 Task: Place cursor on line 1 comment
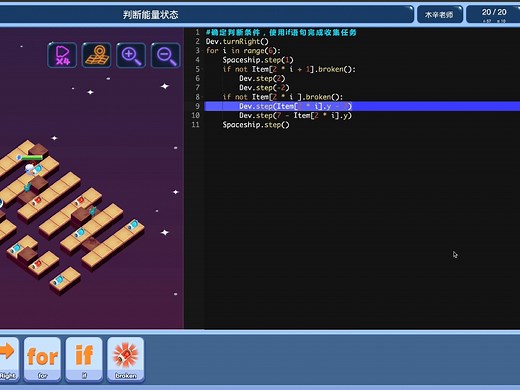coord(281,32)
